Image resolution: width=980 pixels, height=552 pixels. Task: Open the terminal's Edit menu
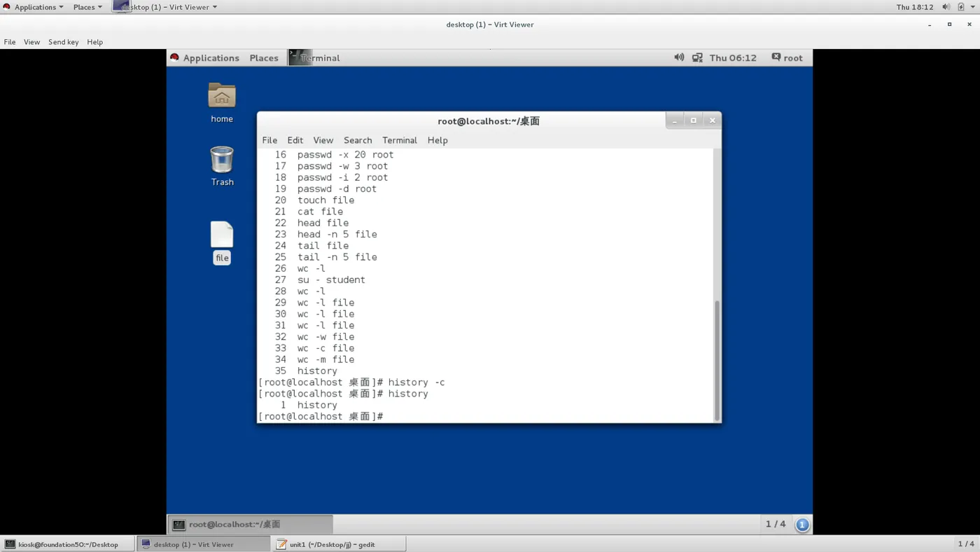pyautogui.click(x=295, y=140)
